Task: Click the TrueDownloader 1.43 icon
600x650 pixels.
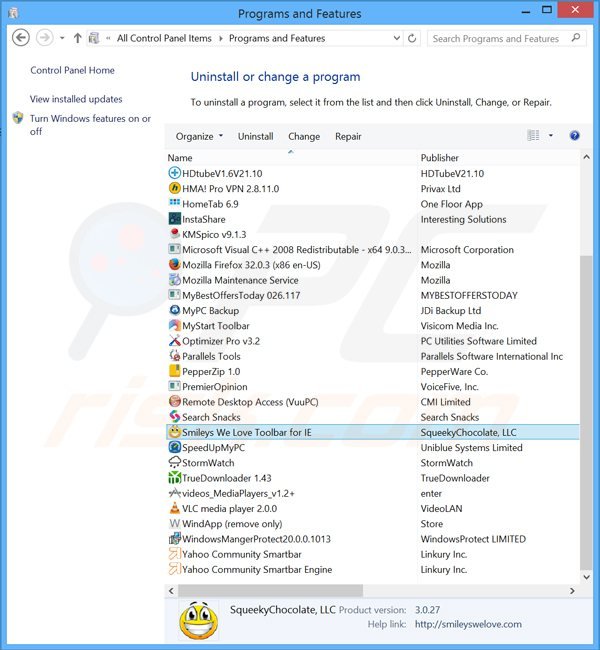Action: (175, 478)
